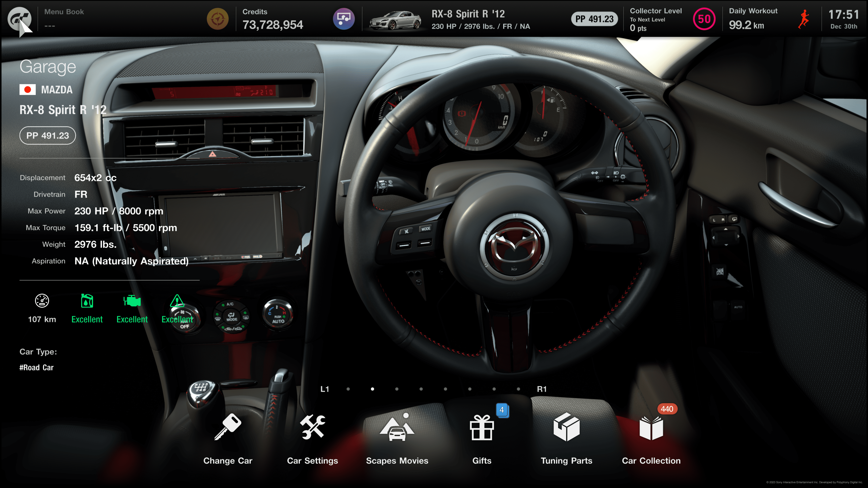868x488 pixels.
Task: Open the Gifts box icon
Action: (x=482, y=427)
